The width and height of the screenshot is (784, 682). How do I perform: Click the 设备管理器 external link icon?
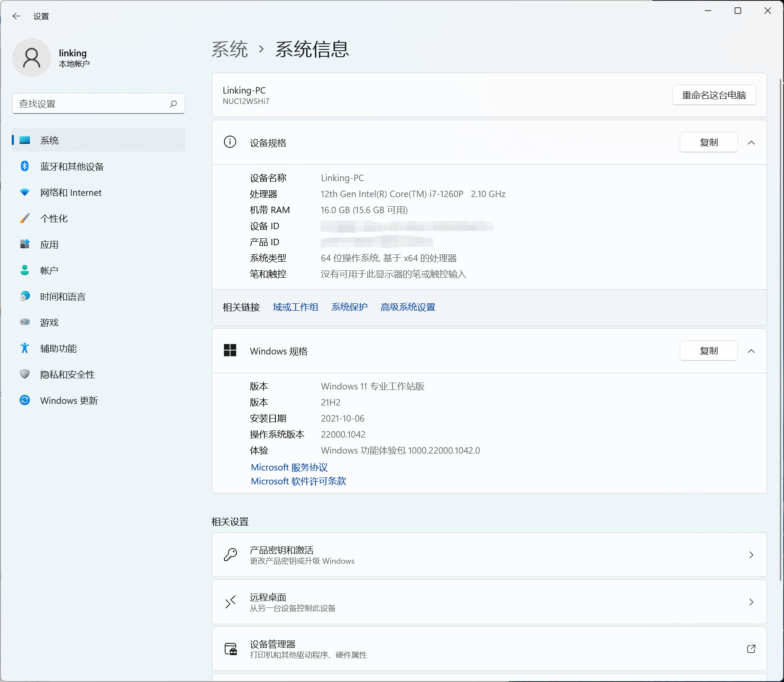[751, 649]
